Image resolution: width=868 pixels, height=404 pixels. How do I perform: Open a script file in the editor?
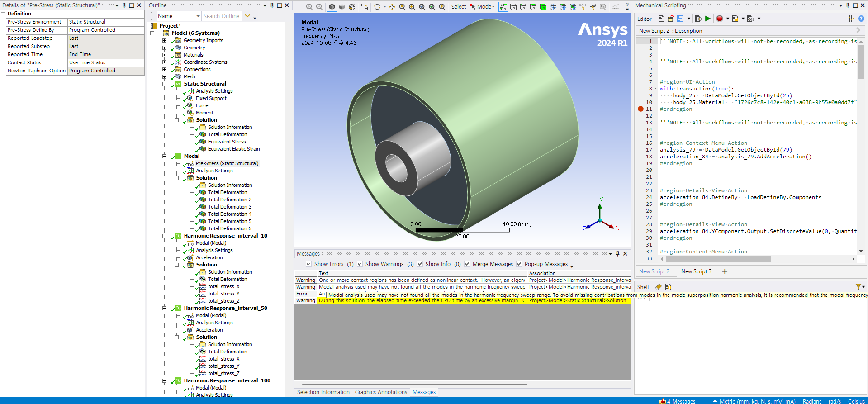pos(671,19)
